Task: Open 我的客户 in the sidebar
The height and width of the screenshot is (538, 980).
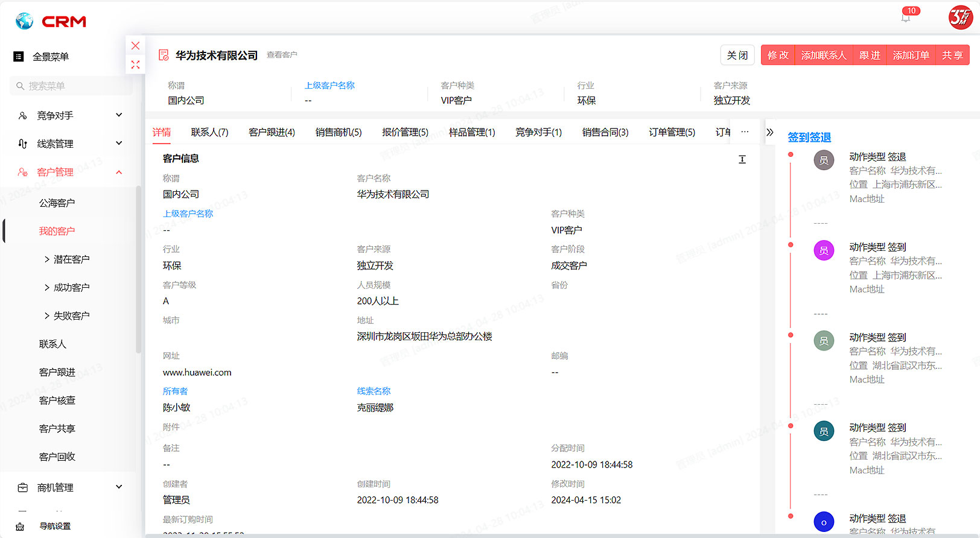Action: 57,232
